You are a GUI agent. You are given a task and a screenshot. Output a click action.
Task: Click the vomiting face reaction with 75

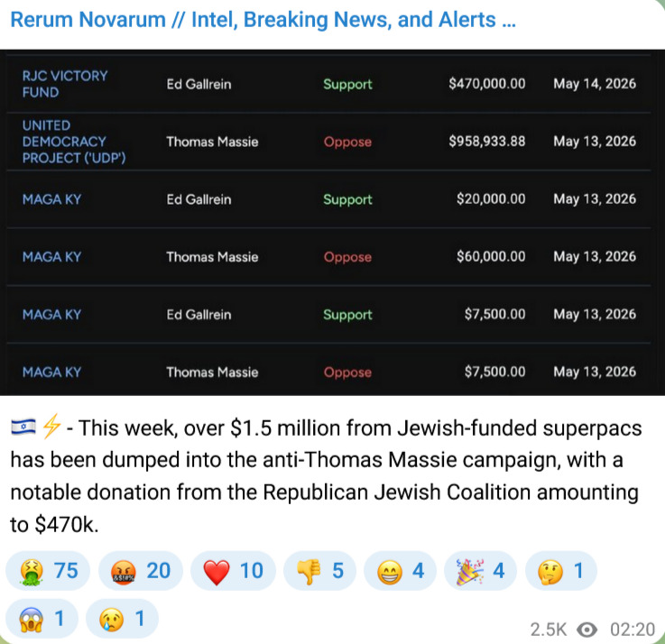point(48,571)
